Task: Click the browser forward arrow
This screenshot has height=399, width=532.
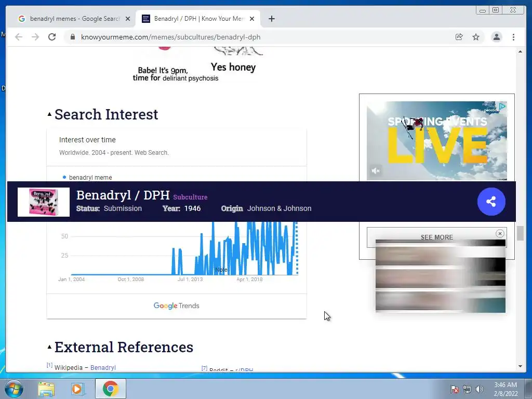Action: click(x=35, y=37)
